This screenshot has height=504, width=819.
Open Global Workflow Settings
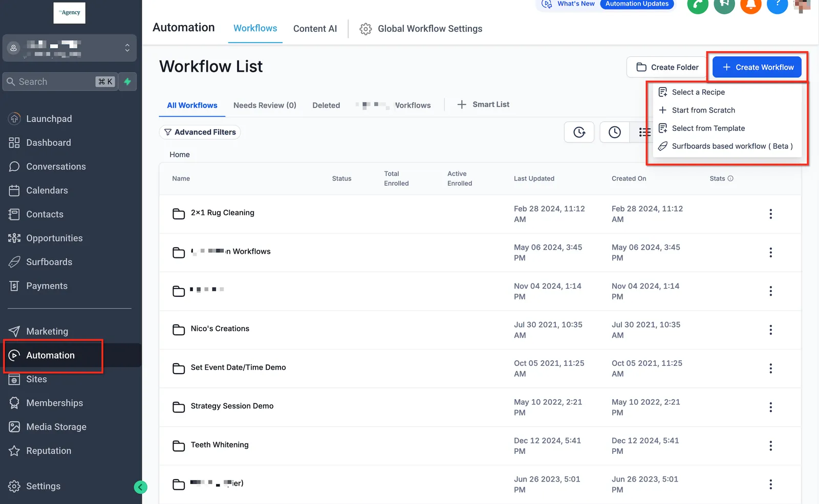421,29
